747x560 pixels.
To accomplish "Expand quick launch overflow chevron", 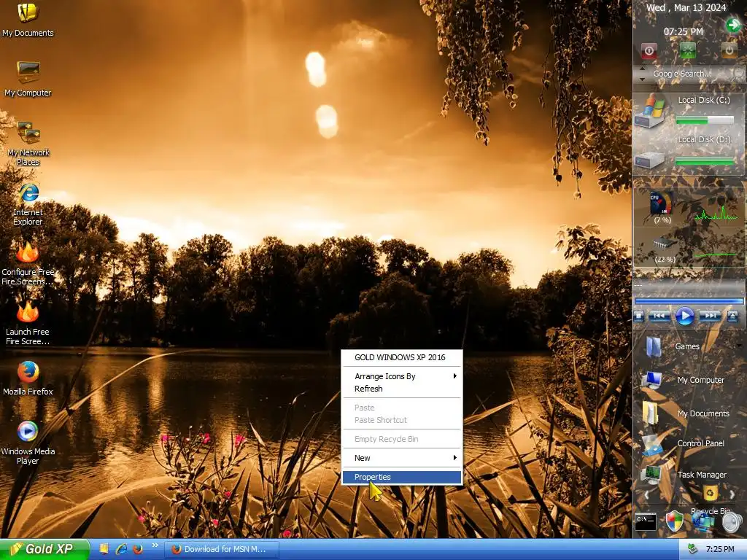I will point(155,545).
